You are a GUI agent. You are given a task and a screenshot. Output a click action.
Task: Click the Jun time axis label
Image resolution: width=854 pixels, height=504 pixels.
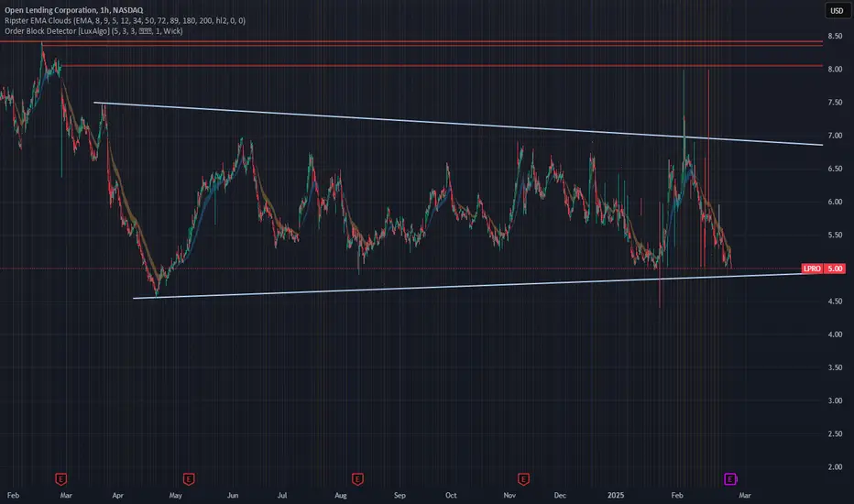[233, 495]
